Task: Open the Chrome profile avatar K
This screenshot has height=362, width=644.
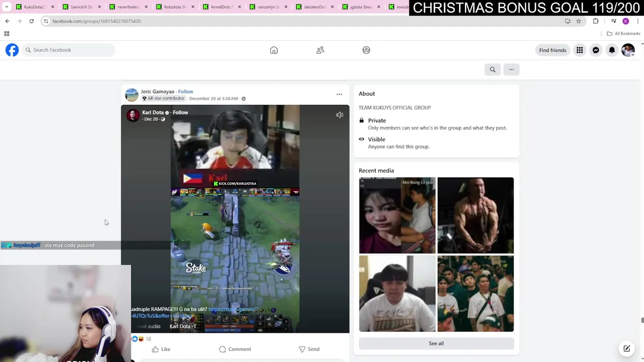Action: click(626, 21)
